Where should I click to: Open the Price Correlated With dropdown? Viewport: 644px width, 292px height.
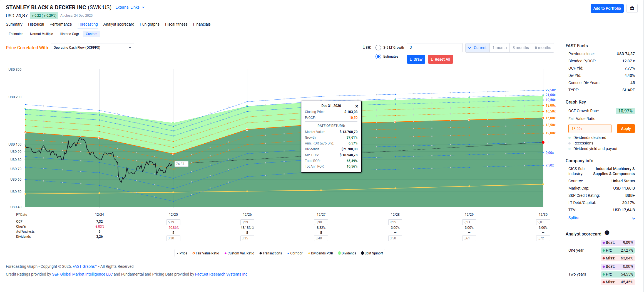coord(92,48)
